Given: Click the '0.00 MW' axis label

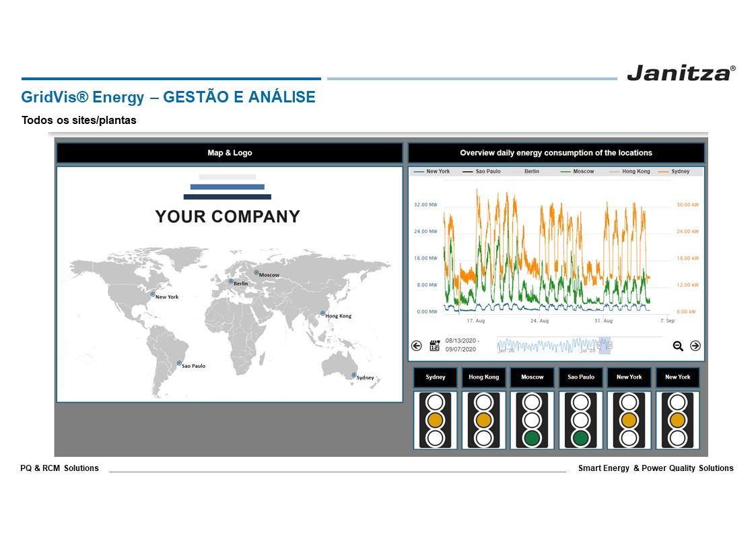Looking at the screenshot, I should point(427,312).
